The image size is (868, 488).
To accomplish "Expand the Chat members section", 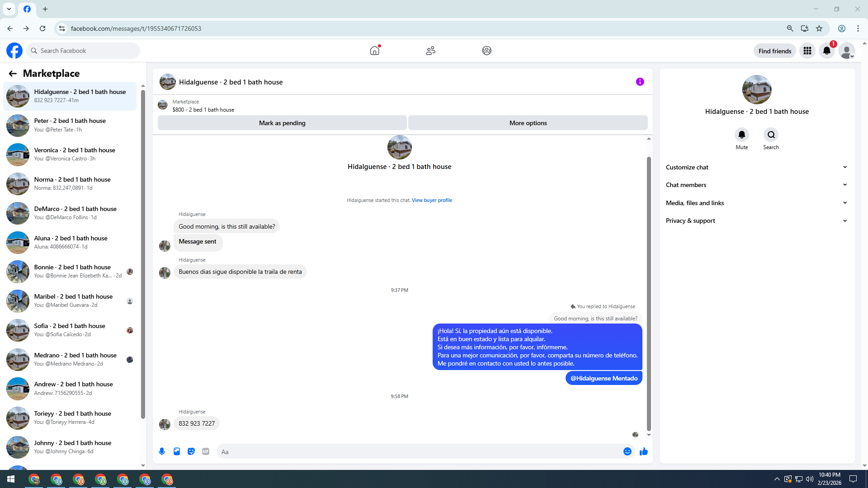I will tap(756, 185).
